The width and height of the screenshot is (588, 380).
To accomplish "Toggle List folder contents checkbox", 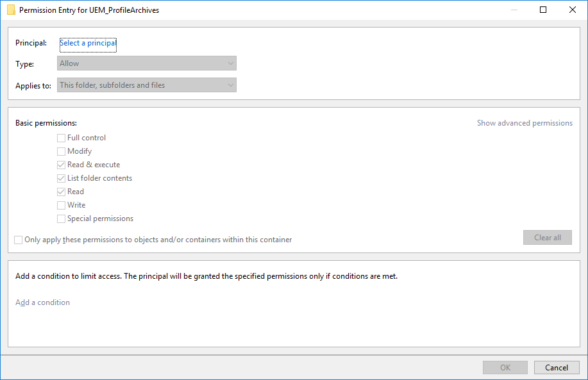I will (62, 178).
